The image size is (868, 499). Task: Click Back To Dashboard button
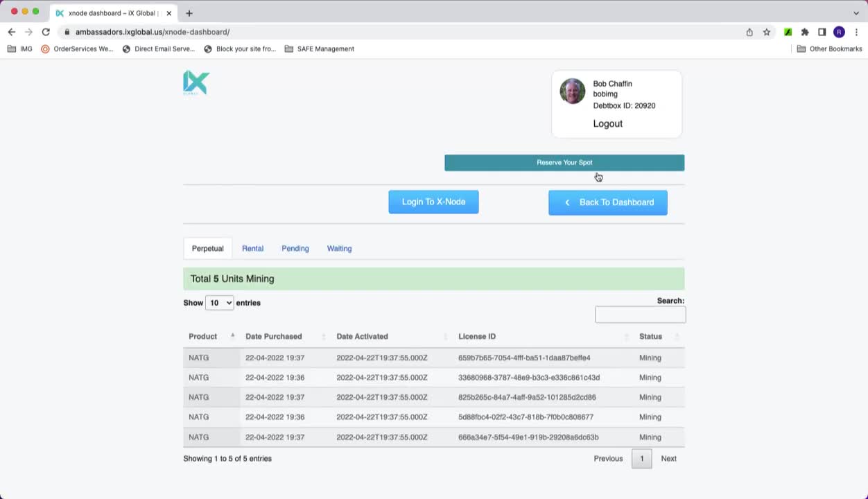click(x=608, y=202)
